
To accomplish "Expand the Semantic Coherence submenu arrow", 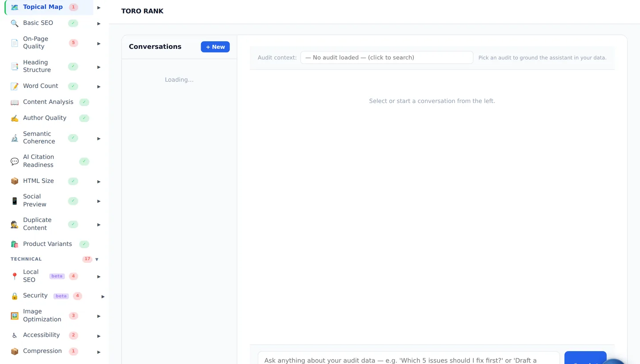I will click(99, 138).
